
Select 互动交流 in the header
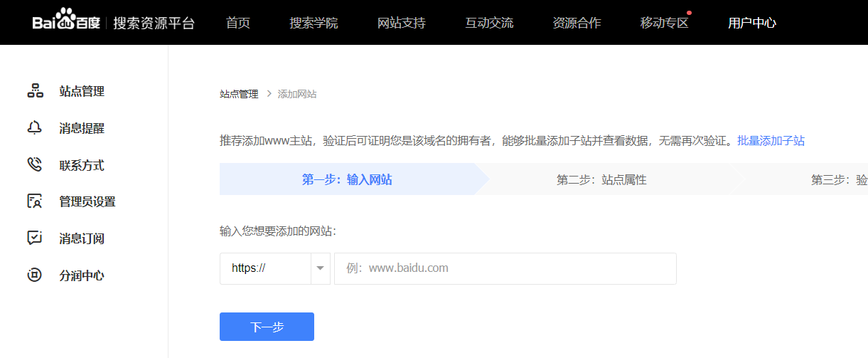click(489, 23)
